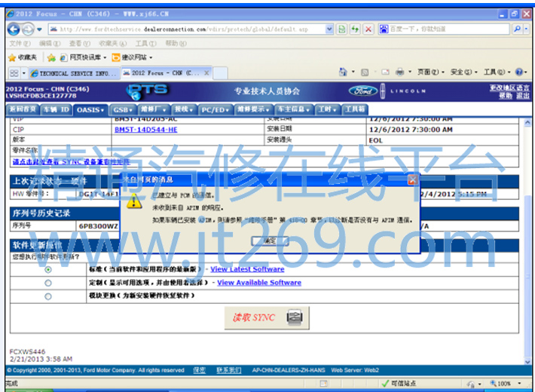Image resolution: width=535 pixels, height=392 pixels.
Task: Select the 返回首页 navigation tab
Action: pyautogui.click(x=23, y=109)
